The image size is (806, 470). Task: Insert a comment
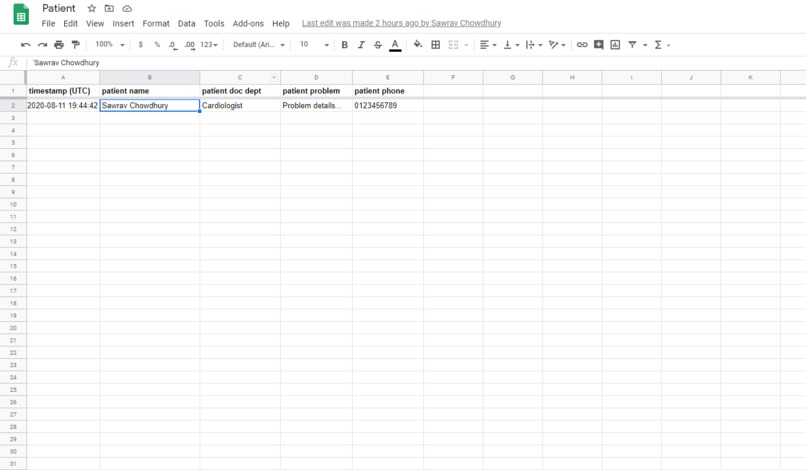click(598, 45)
